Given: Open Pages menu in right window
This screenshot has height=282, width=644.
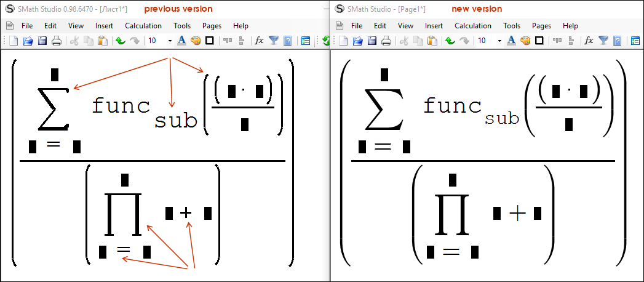Looking at the screenshot, I should click(541, 26).
